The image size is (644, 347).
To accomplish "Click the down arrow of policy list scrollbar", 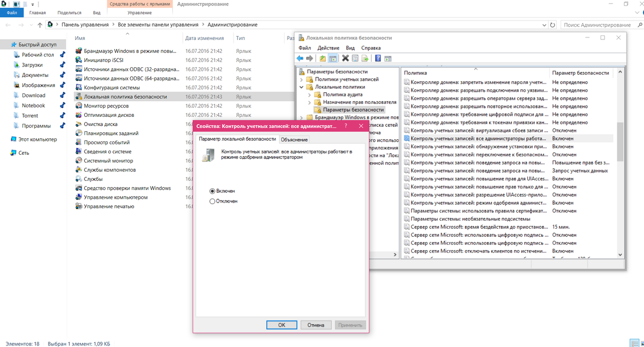I will coord(621,255).
